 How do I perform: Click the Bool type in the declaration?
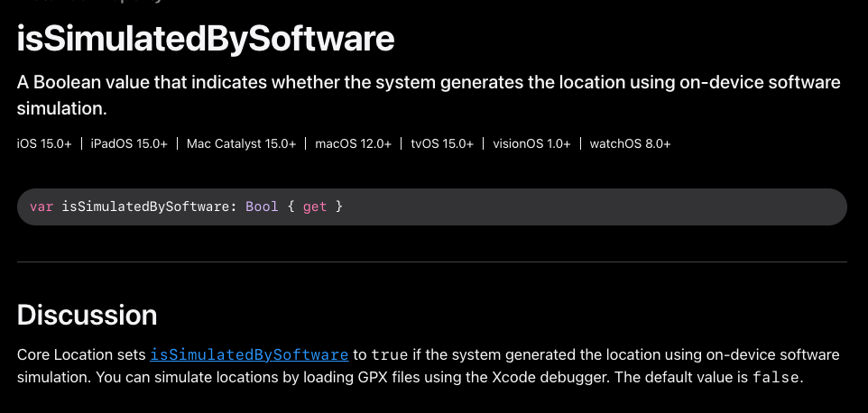point(262,207)
